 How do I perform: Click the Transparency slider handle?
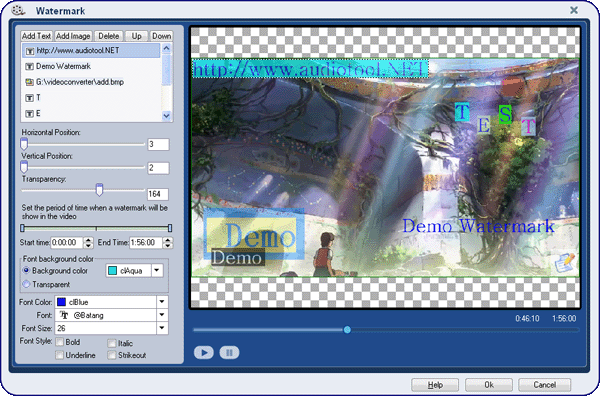click(99, 190)
